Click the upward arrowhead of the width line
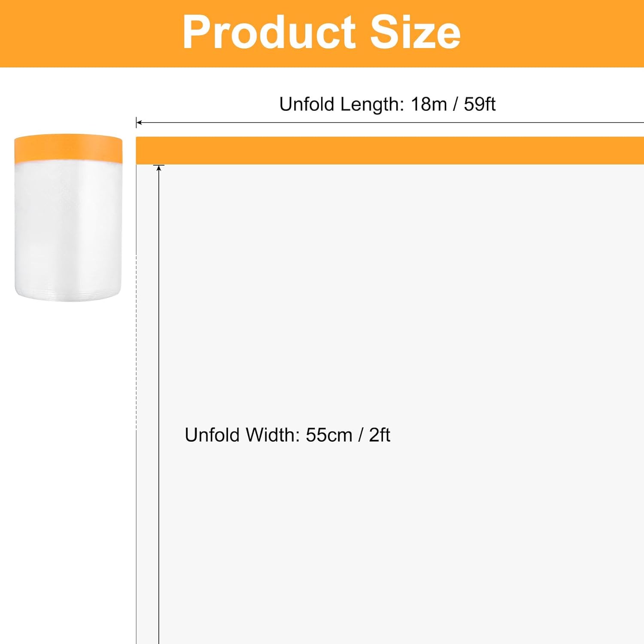Image resolution: width=644 pixels, height=644 pixels. tap(159, 169)
